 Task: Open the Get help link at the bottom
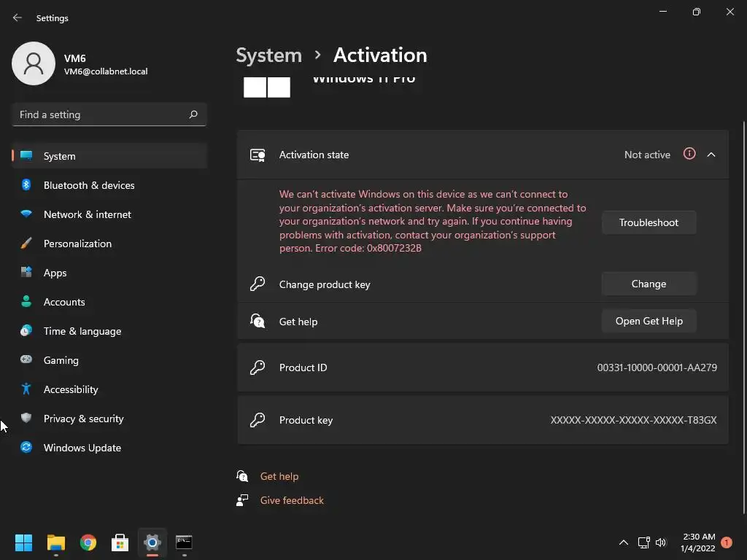click(279, 476)
